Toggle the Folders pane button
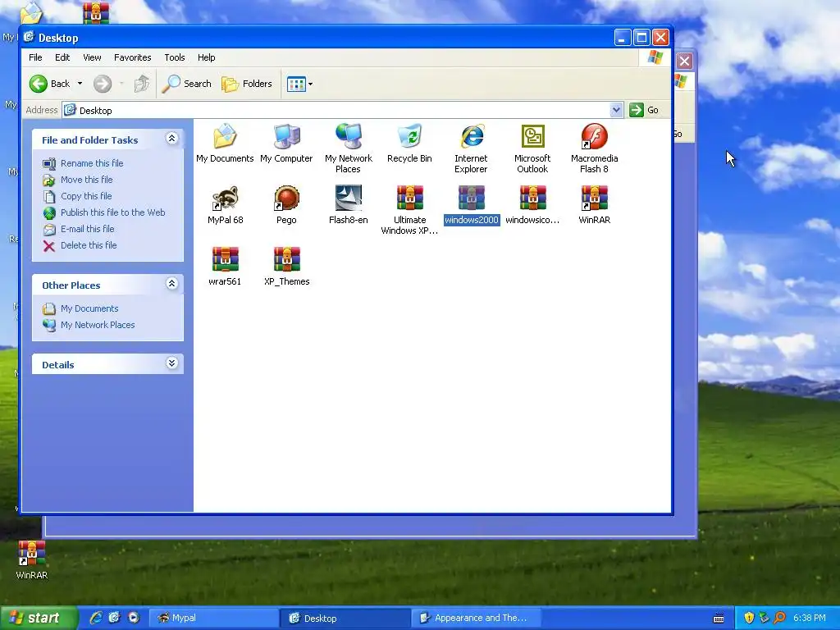This screenshot has width=840, height=630. [x=247, y=84]
